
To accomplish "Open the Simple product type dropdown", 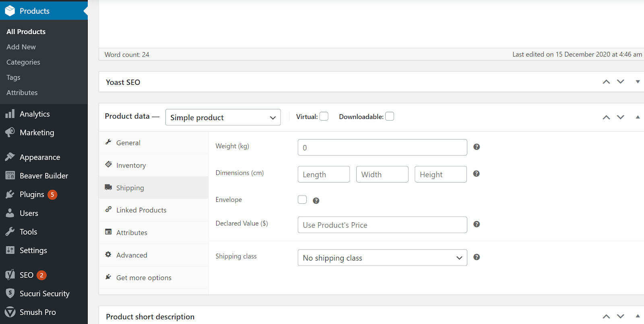I will tap(223, 117).
